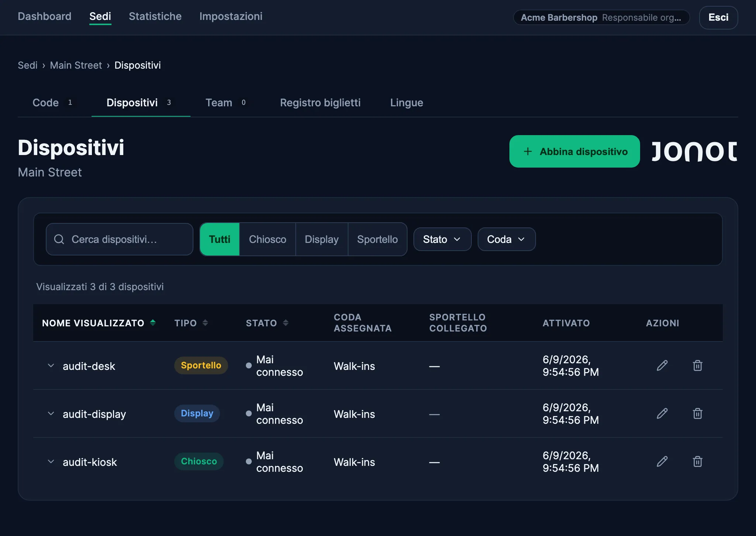Edit the audit-display device

[662, 413]
